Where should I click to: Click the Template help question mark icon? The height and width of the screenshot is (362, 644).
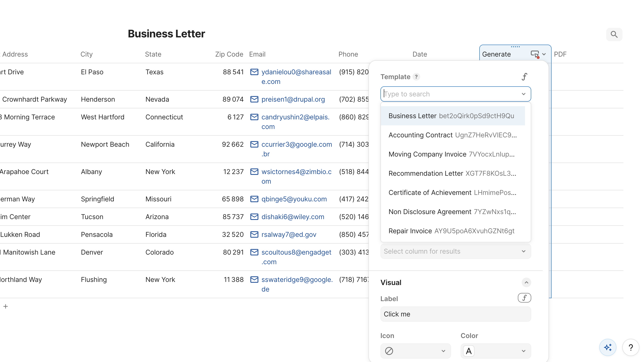[416, 77]
